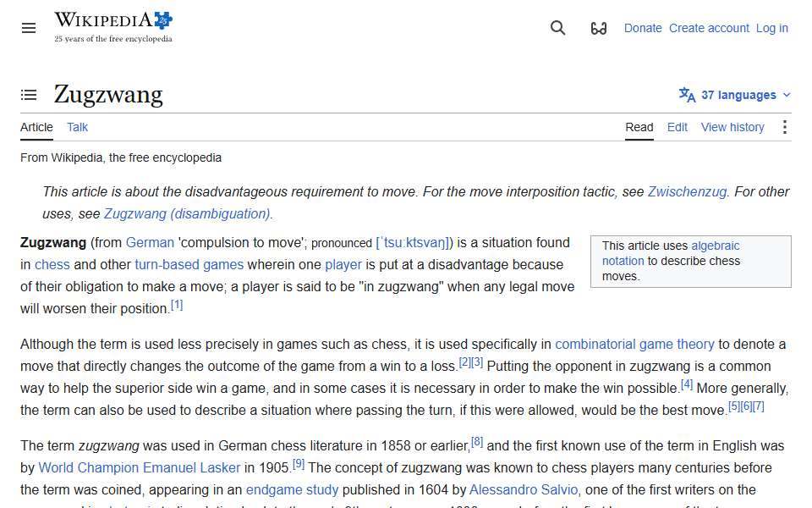Click citation reference [7]
This screenshot has height=508, width=812.
pyautogui.click(x=758, y=406)
